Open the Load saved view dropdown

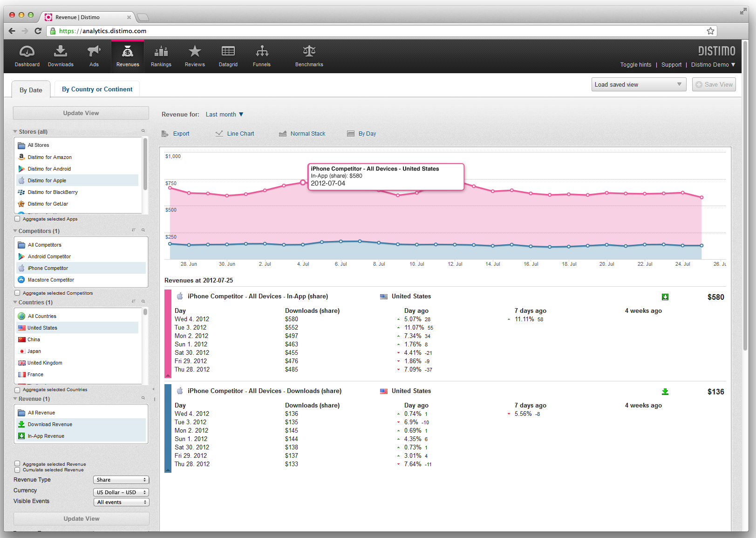(x=639, y=84)
